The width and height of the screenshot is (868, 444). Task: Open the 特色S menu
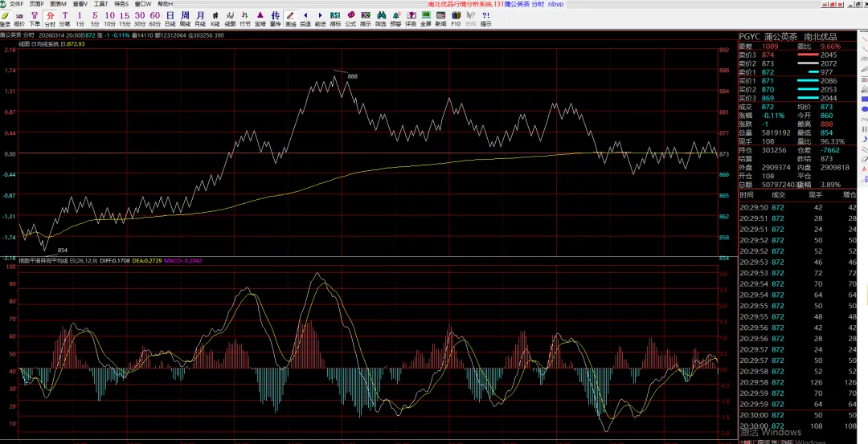(x=121, y=4)
